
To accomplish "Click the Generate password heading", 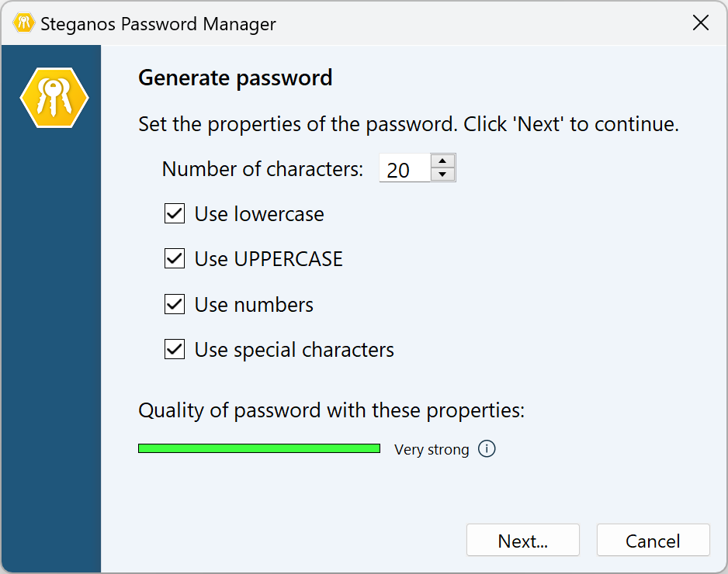I will pos(235,78).
